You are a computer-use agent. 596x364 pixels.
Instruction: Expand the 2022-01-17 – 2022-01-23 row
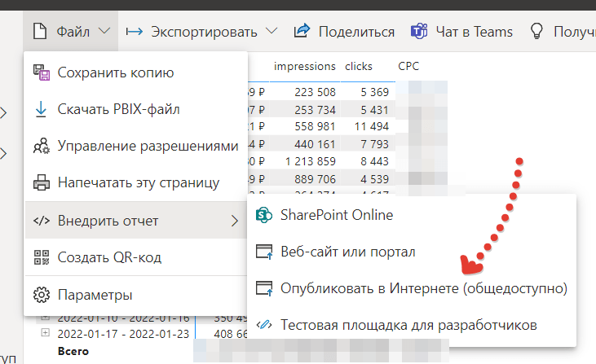click(46, 333)
